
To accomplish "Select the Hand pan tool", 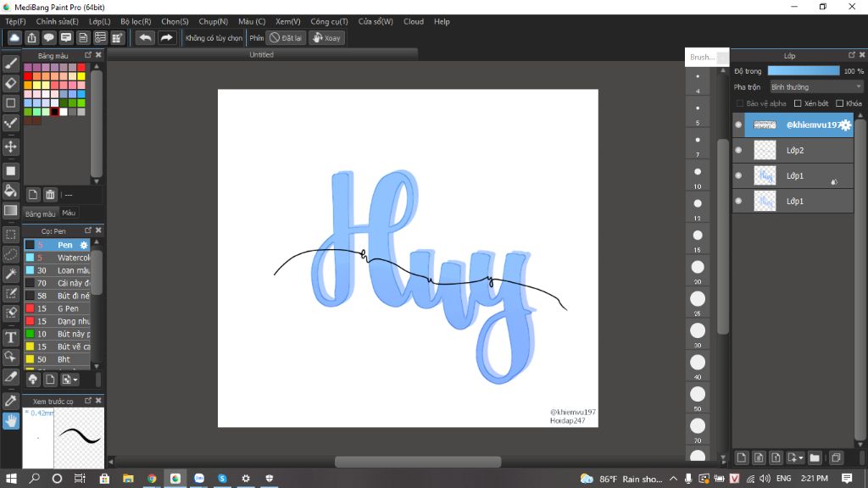I will pos(10,421).
